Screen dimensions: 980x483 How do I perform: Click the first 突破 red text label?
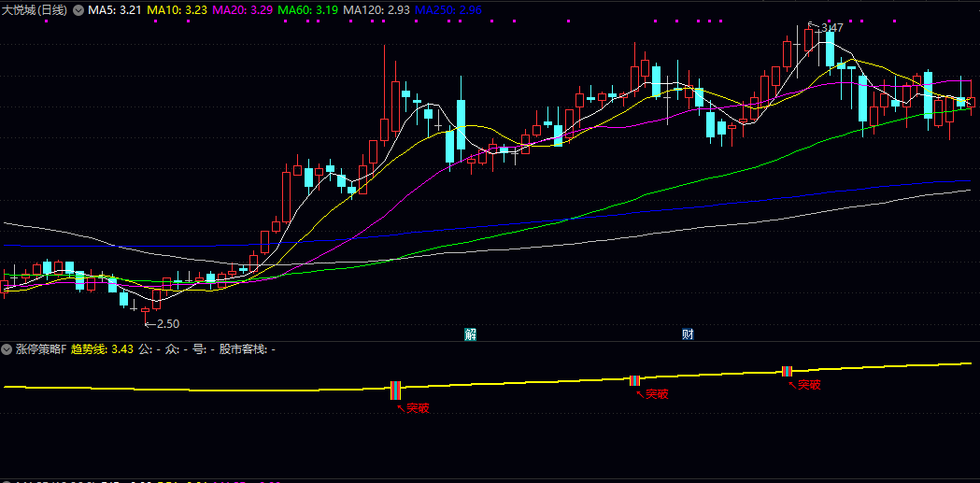pyautogui.click(x=418, y=407)
